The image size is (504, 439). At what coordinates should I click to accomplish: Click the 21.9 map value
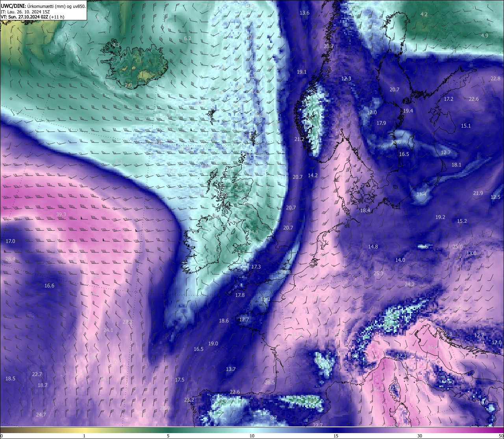[478, 193]
